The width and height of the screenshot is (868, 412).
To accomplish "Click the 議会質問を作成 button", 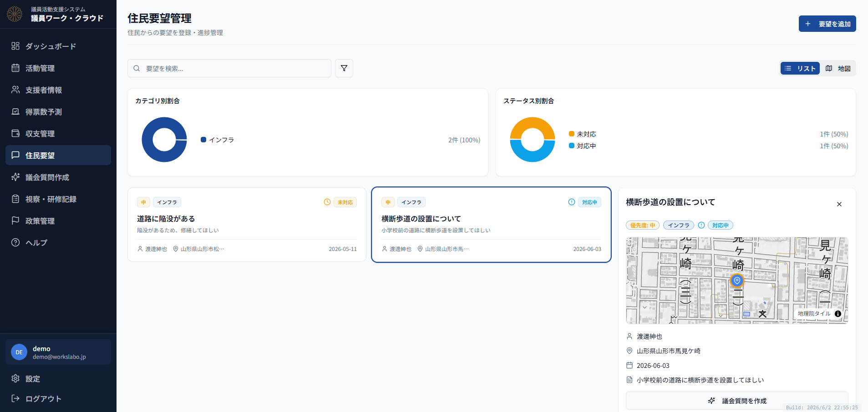I will (x=737, y=401).
